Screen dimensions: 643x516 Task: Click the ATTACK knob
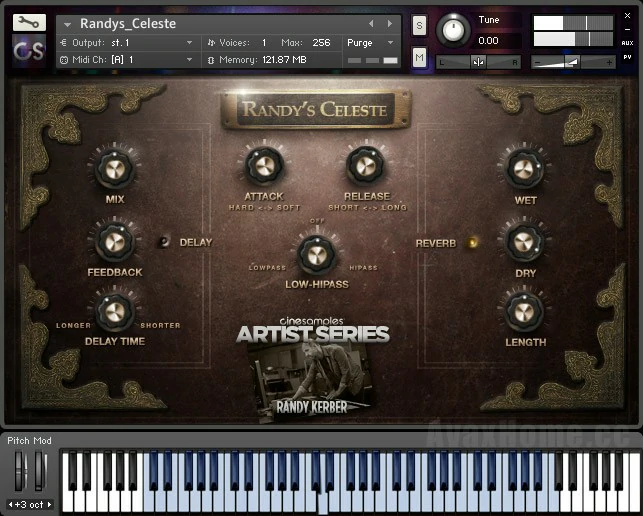[264, 166]
